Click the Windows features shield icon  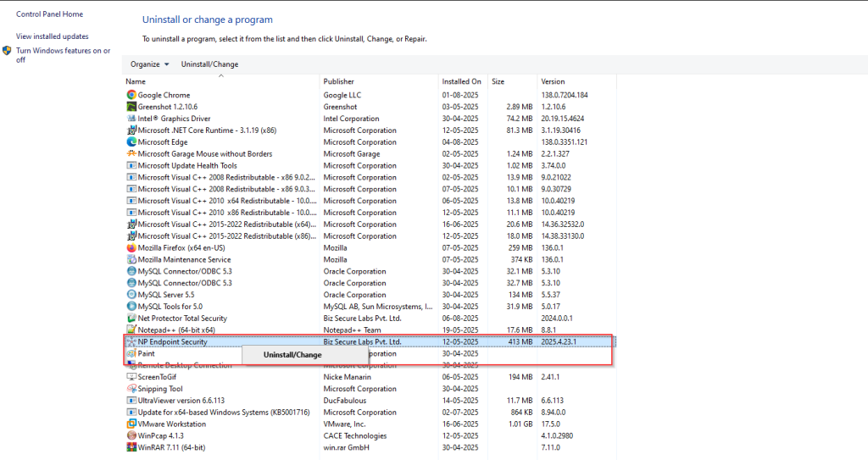(x=8, y=51)
